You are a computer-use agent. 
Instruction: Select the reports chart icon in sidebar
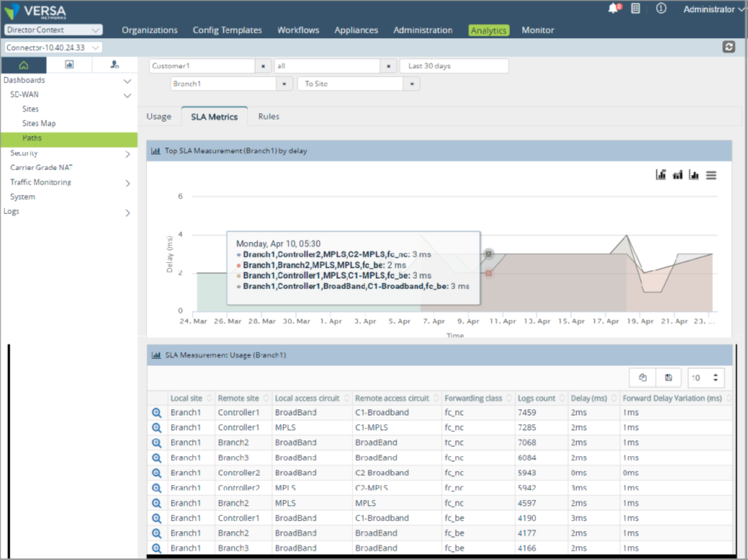tap(69, 65)
